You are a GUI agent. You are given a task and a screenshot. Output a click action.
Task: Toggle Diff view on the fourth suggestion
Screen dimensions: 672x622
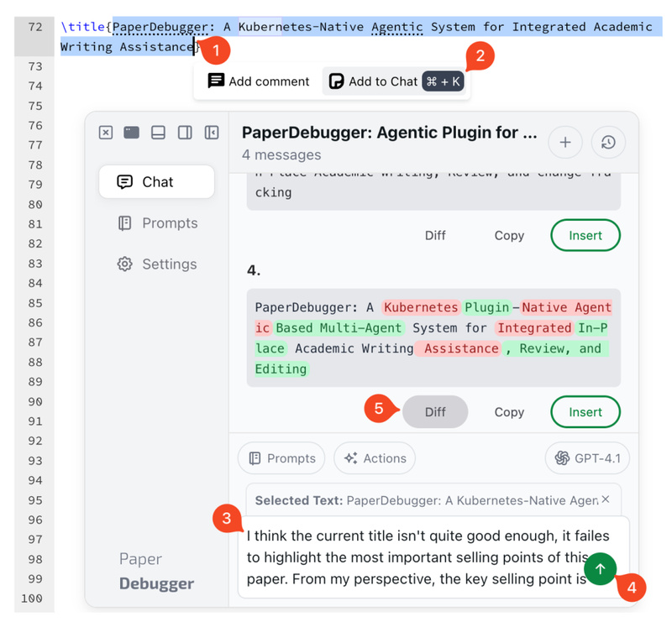(435, 412)
